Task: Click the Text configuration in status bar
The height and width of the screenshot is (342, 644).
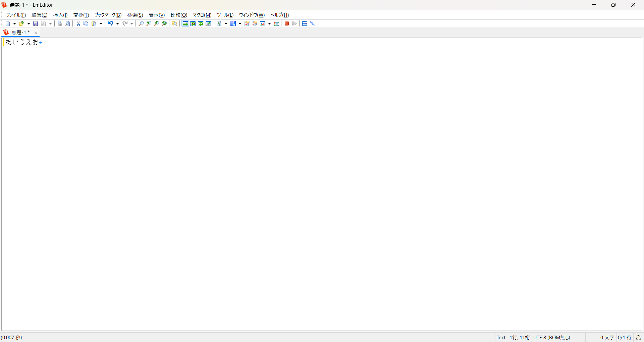Action: coord(501,338)
